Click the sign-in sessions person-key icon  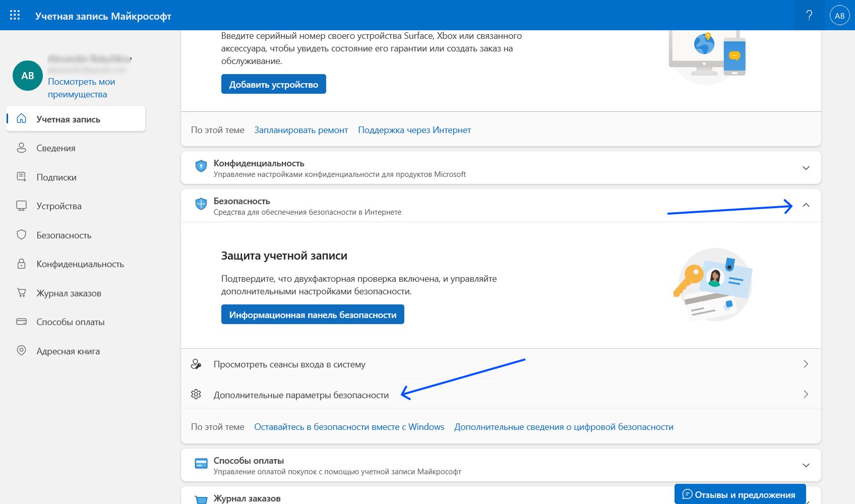196,364
